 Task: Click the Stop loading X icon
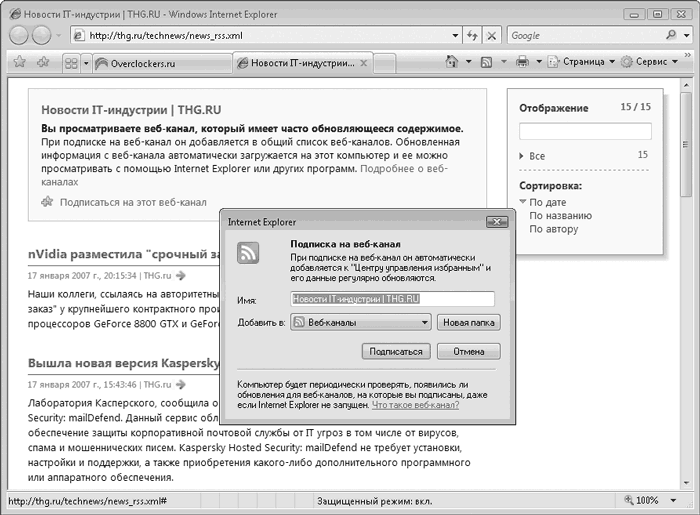point(492,36)
